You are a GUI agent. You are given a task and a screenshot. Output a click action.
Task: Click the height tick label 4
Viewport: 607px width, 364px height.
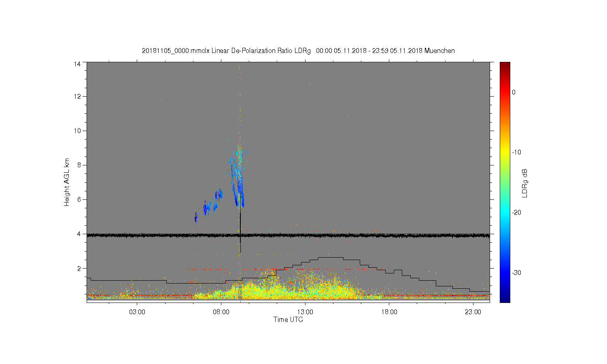click(x=79, y=234)
